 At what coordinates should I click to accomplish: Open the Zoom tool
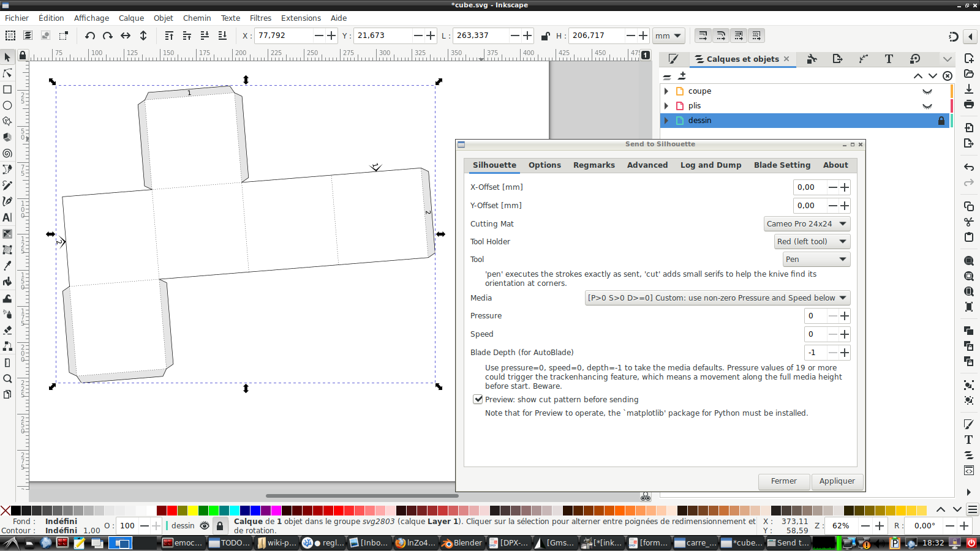click(8, 378)
